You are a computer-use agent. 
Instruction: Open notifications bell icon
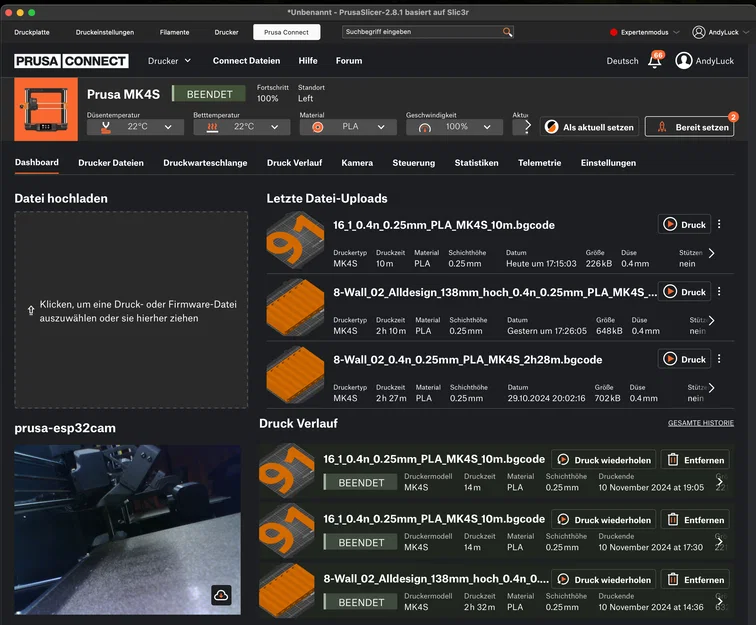click(655, 61)
